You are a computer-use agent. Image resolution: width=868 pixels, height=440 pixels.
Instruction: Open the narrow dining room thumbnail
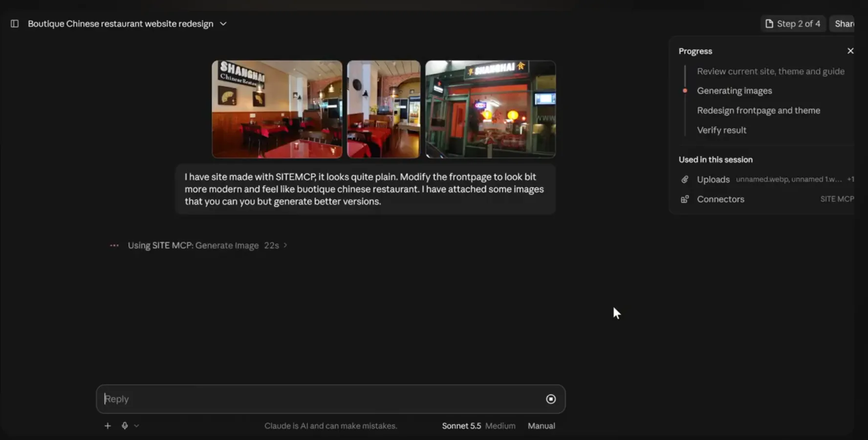click(384, 109)
